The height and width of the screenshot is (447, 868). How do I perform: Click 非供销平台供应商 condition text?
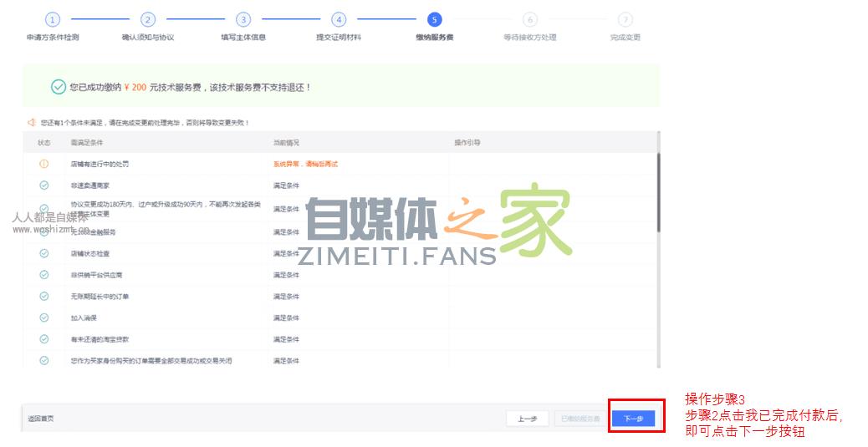[96, 275]
